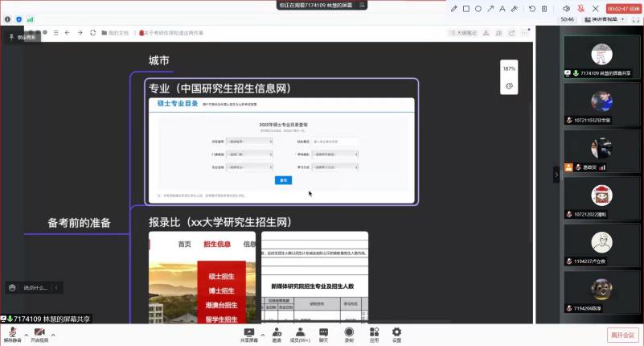Toggle microphone with 解除静音 button
644x346 pixels.
click(13, 334)
